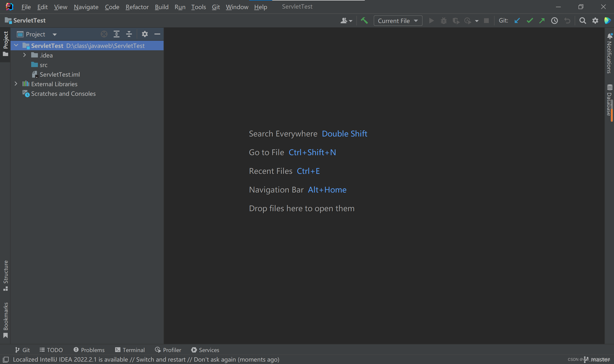The width and height of the screenshot is (614, 364).
Task: Open the Terminal tool tab
Action: click(130, 350)
